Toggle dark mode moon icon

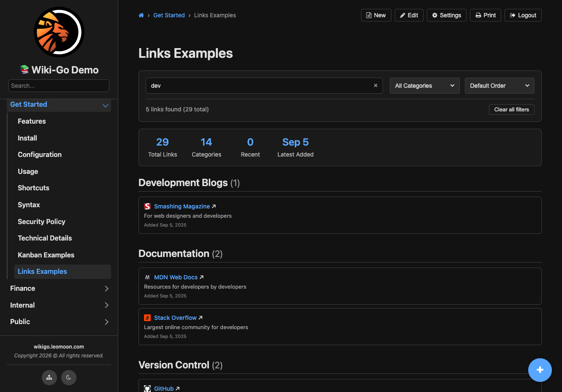(69, 378)
